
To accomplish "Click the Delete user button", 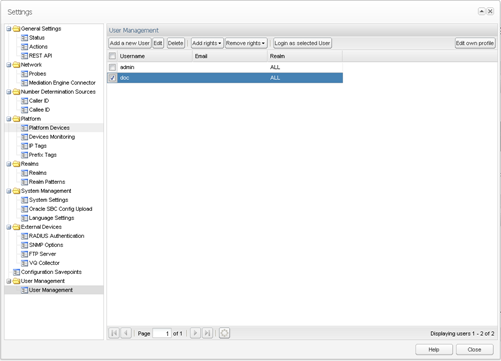I will coord(175,43).
